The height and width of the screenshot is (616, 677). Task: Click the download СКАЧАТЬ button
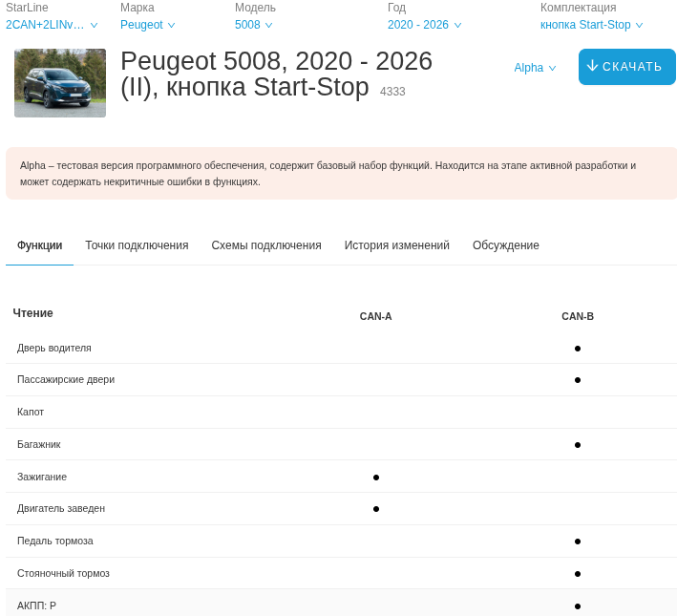point(626,67)
